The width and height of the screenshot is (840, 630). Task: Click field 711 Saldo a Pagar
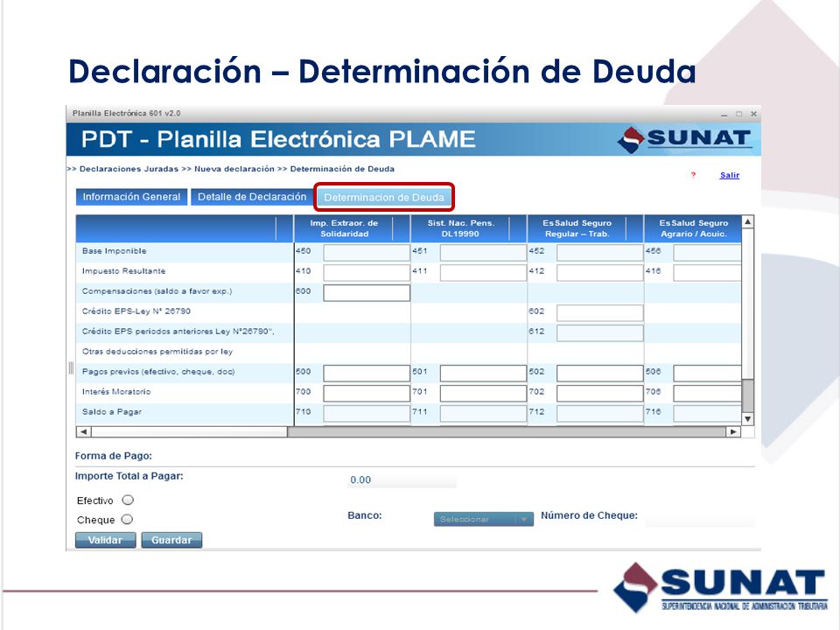click(483, 414)
